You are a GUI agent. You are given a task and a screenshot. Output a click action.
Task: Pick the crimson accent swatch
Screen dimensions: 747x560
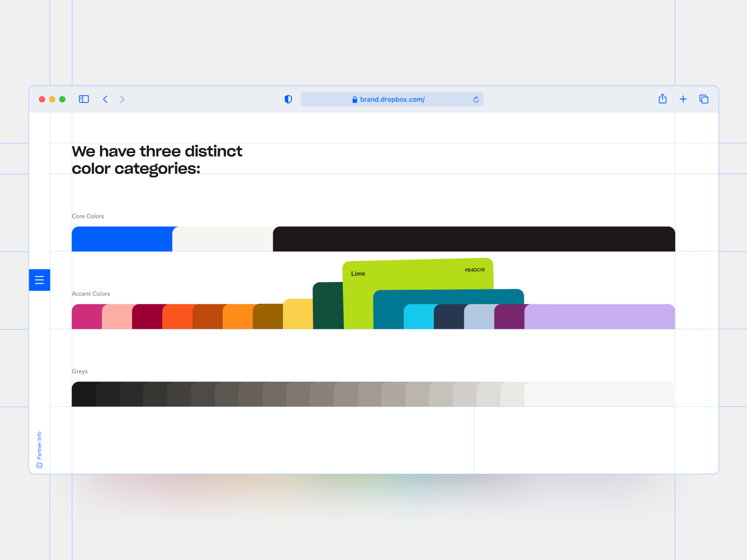[x=148, y=317]
